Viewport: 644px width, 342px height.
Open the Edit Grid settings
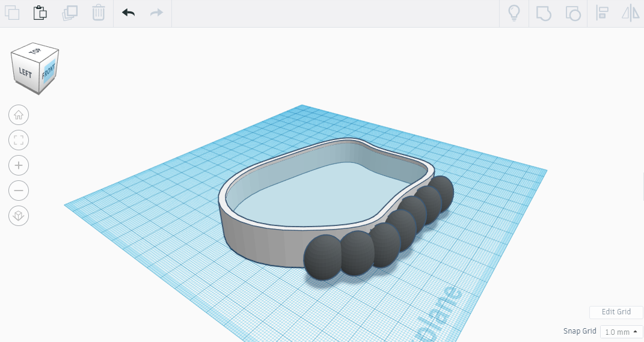tap(616, 312)
